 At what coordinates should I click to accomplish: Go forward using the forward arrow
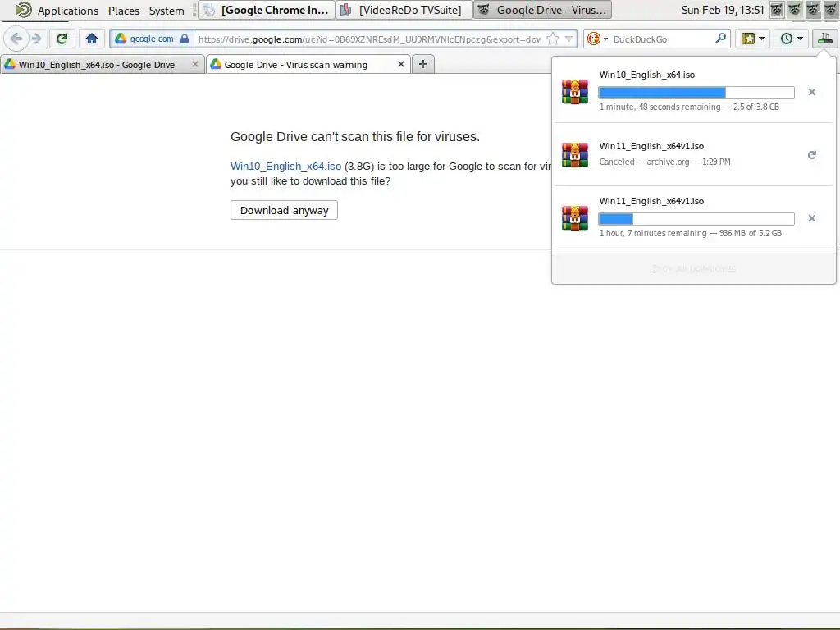pos(36,39)
